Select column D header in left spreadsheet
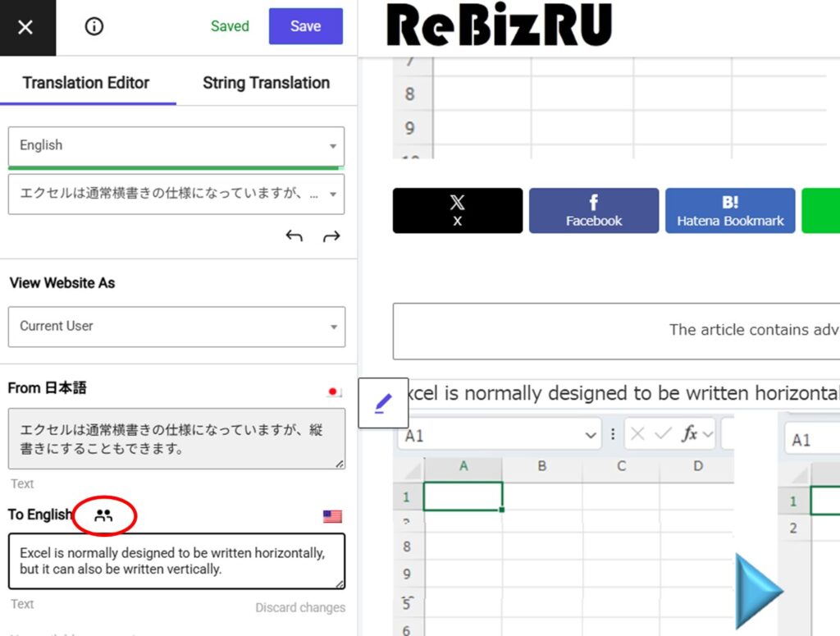 coord(697,466)
